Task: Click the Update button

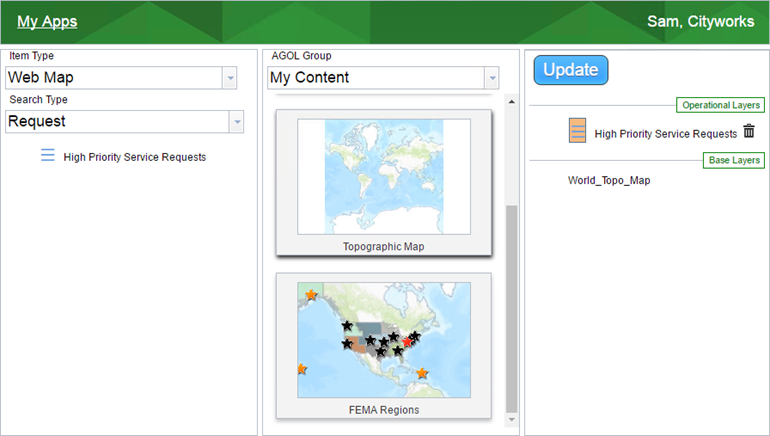Action: tap(571, 70)
